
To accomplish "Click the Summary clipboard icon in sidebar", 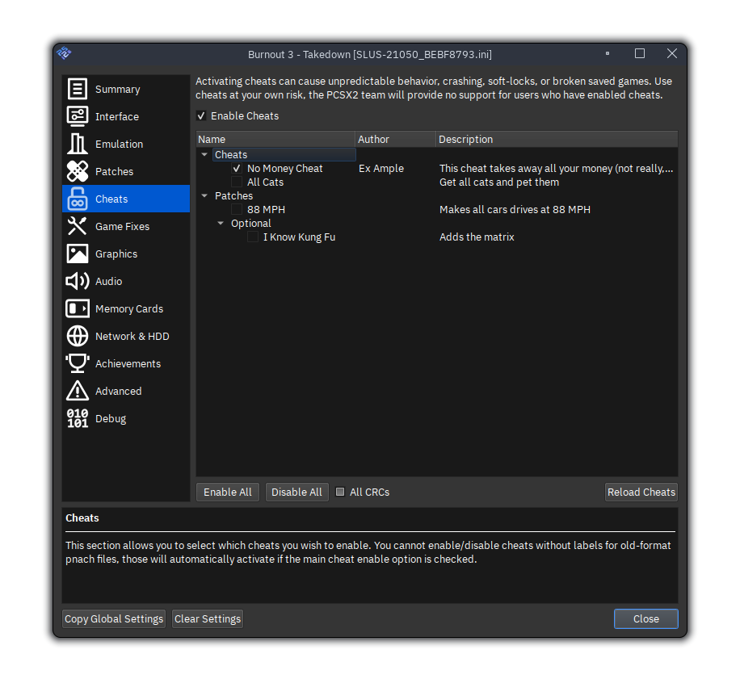I will [78, 89].
